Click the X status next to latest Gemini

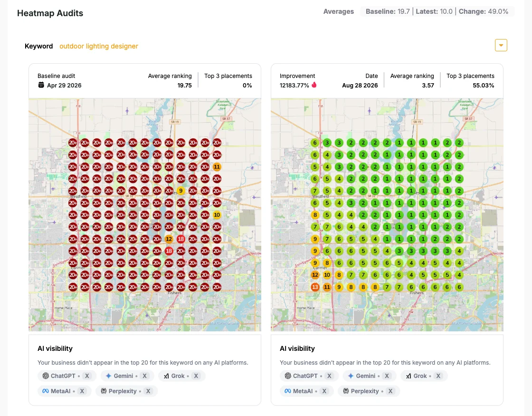tap(387, 376)
